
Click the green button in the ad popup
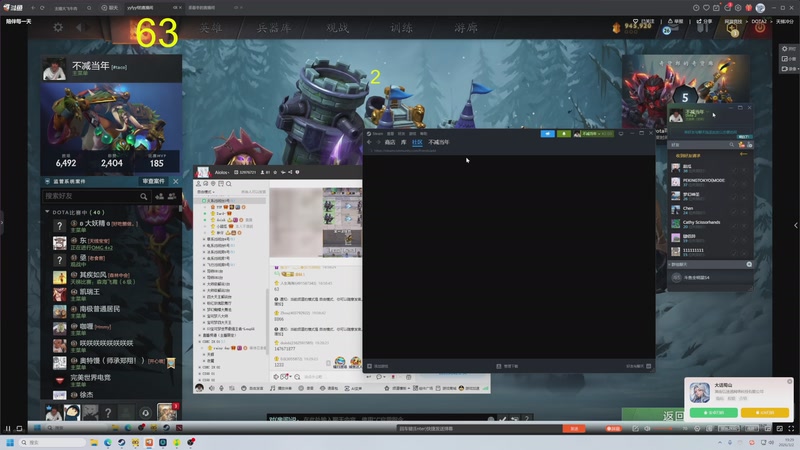coord(713,412)
